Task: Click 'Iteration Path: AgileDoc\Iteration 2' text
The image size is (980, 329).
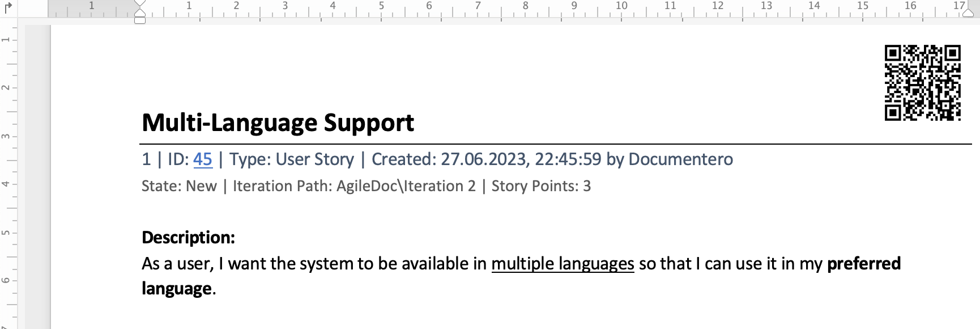Action: coord(354,186)
